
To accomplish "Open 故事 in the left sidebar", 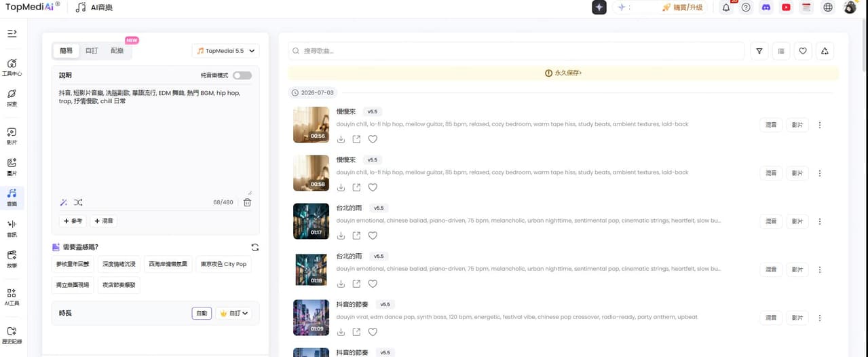I will coord(12,259).
